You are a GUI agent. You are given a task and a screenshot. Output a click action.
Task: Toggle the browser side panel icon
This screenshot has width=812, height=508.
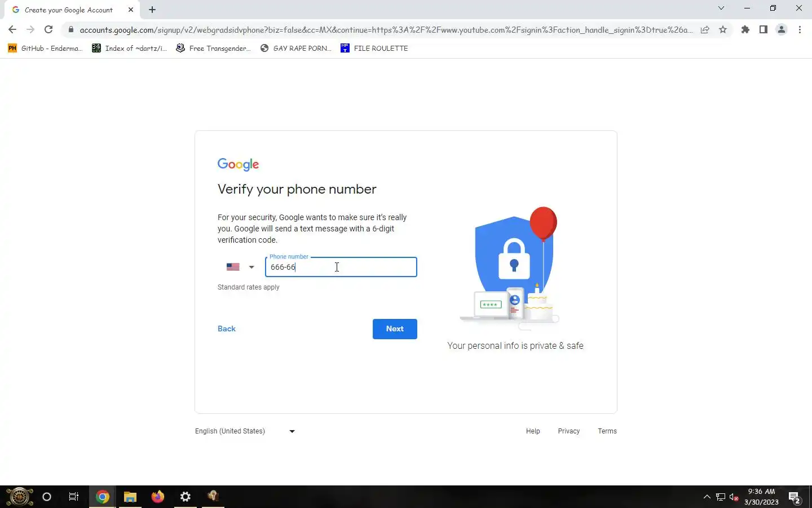[x=764, y=30]
